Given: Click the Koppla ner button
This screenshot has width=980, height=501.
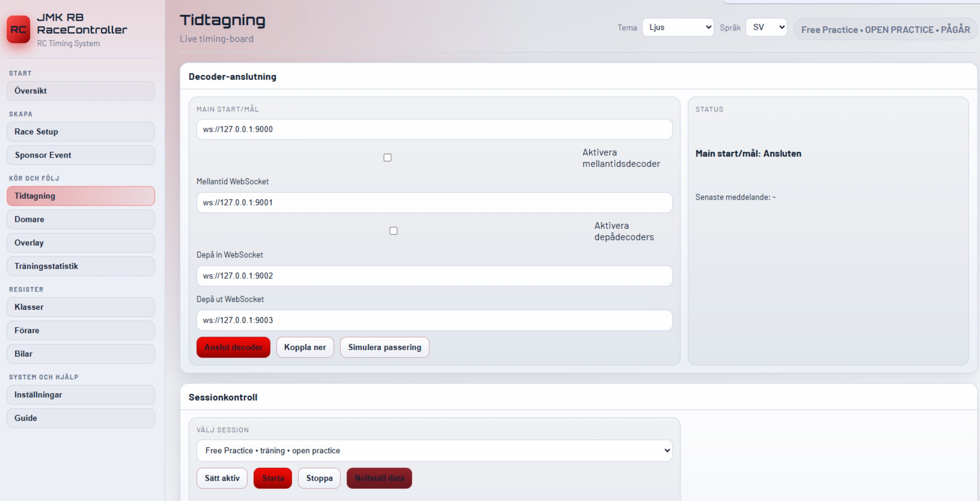Looking at the screenshot, I should 305,347.
